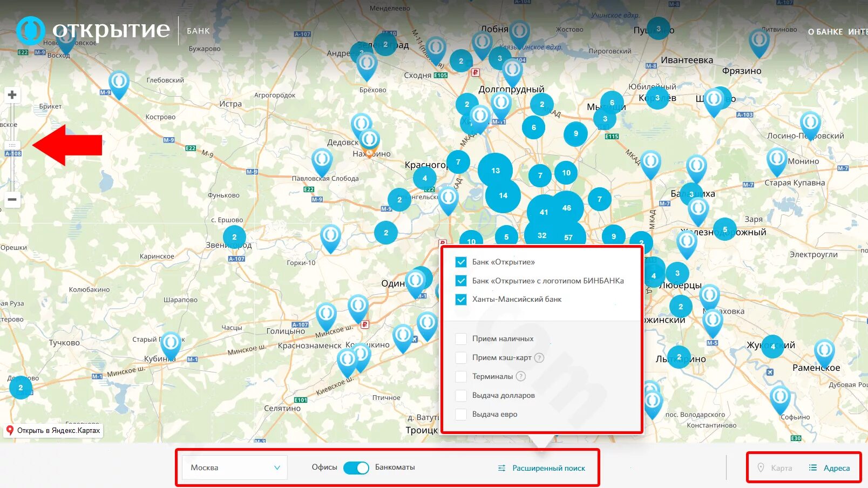Image resolution: width=868 pixels, height=488 pixels.
Task: Click the map pin icon beside Карта
Action: (x=761, y=467)
